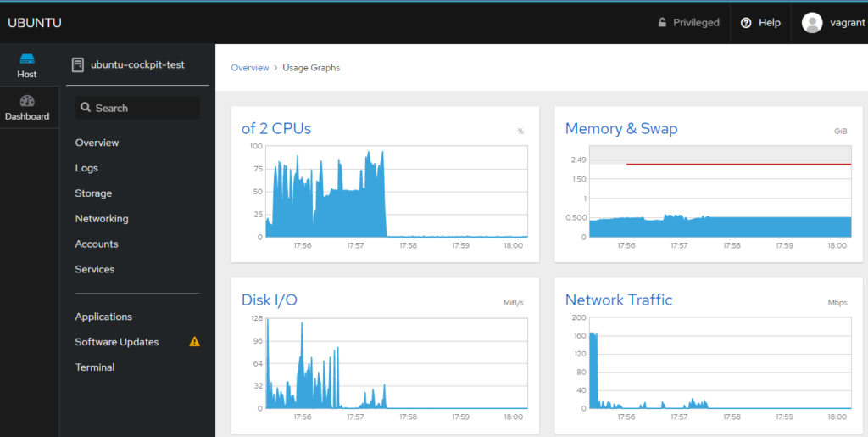Image resolution: width=868 pixels, height=437 pixels.
Task: Click the Disk I/O heading link
Action: (x=269, y=300)
